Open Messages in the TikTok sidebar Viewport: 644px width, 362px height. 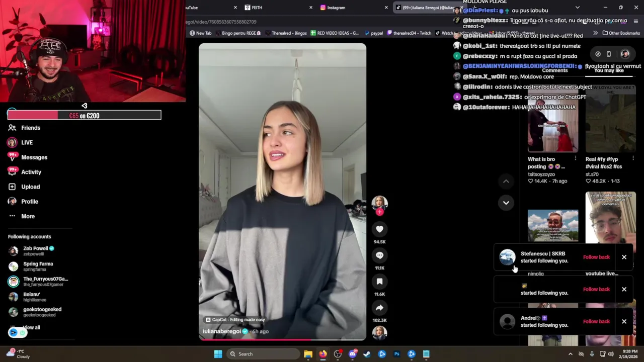(x=27, y=157)
